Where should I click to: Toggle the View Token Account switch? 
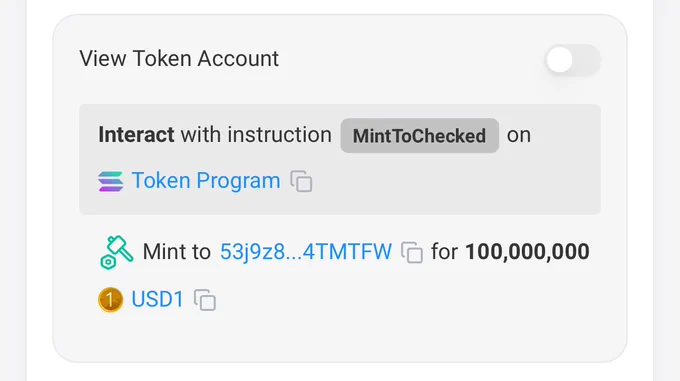click(572, 60)
